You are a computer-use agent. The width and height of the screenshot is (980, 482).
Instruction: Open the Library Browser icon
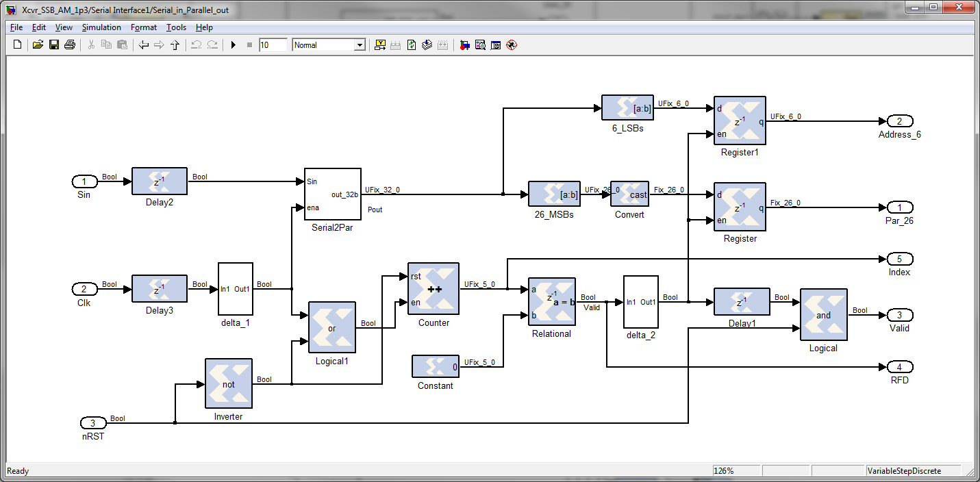tap(464, 45)
